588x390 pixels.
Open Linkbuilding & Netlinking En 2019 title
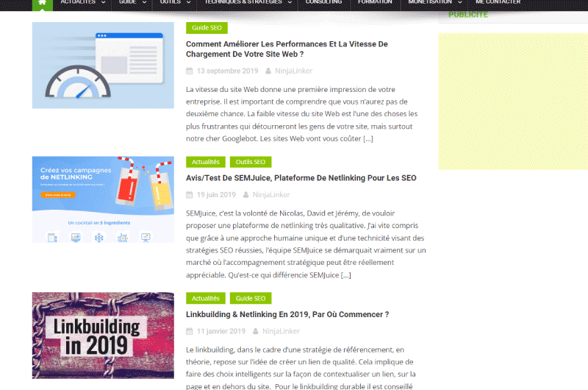(287, 314)
